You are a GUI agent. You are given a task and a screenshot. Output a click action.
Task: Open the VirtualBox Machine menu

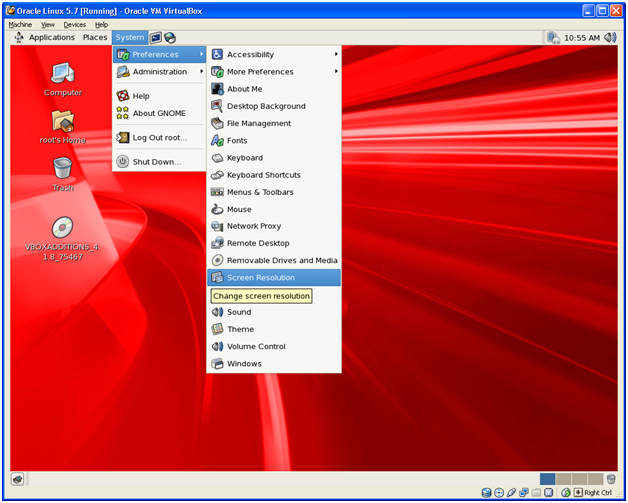[x=20, y=24]
